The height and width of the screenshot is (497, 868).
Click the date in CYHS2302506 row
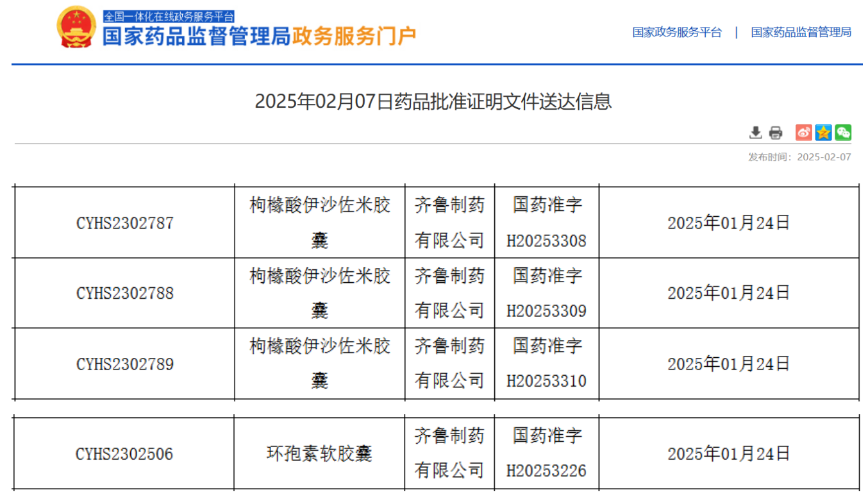pyautogui.click(x=729, y=454)
